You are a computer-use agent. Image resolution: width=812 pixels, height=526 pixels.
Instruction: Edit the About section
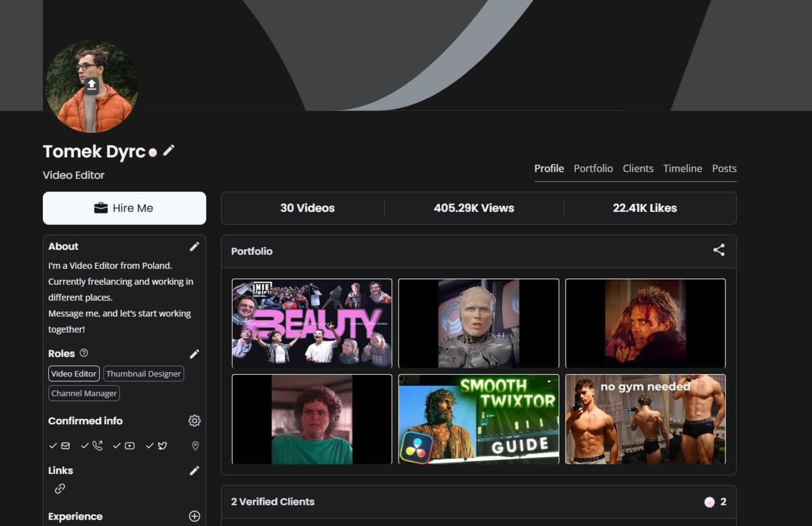[x=194, y=246]
